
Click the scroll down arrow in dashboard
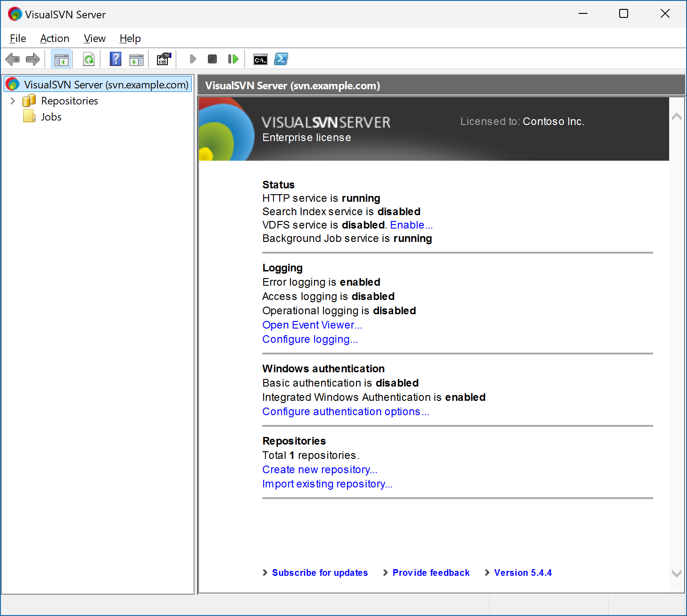(677, 574)
